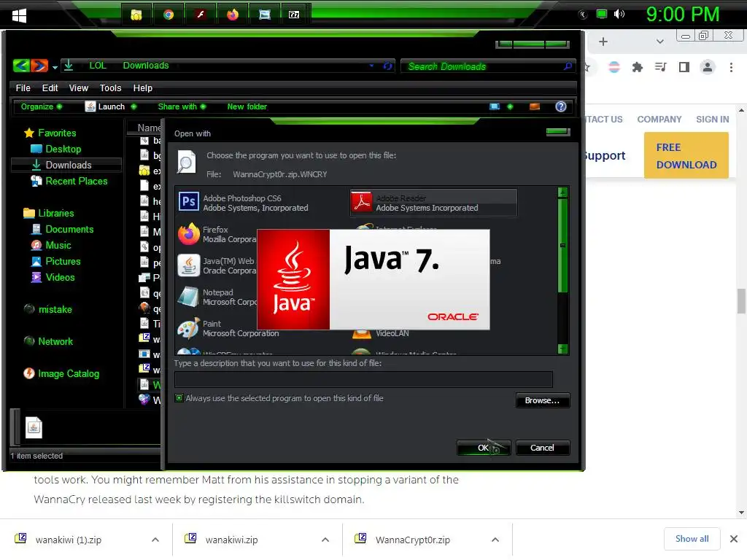Open the View menu
This screenshot has width=747, height=560.
[78, 88]
